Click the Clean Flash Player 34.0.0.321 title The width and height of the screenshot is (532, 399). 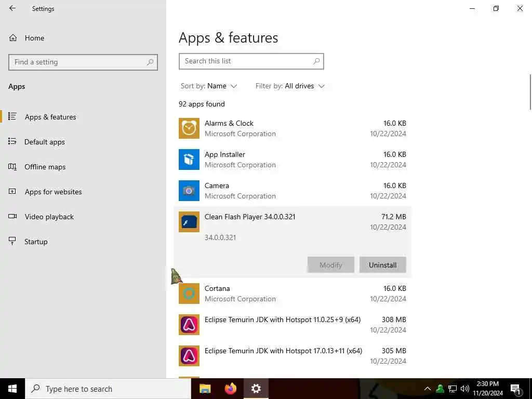pyautogui.click(x=250, y=217)
